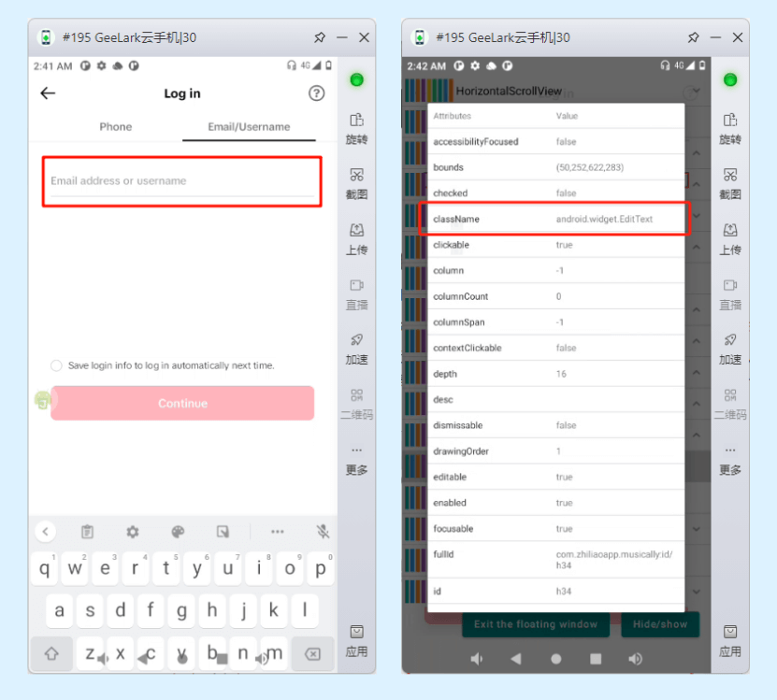Select the Email/Username tab
777x700 pixels.
point(249,127)
